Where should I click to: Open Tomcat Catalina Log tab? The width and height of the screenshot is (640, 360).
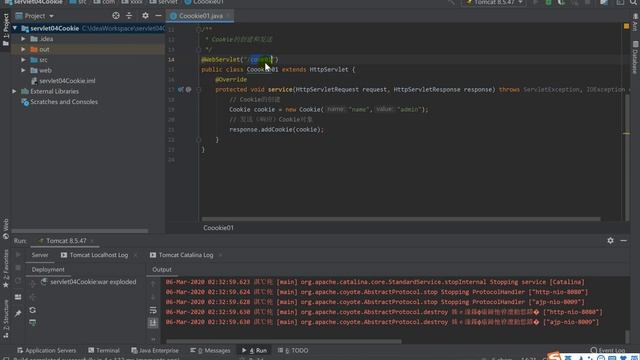click(x=182, y=255)
